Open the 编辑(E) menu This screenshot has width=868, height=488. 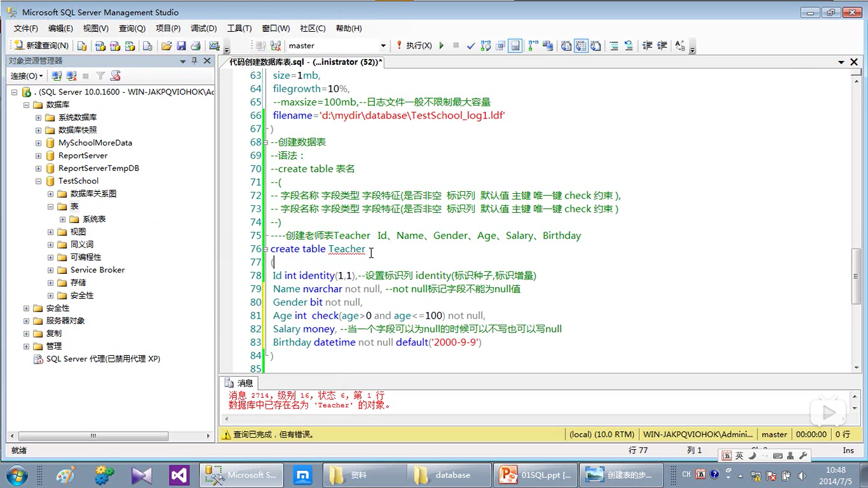click(60, 29)
